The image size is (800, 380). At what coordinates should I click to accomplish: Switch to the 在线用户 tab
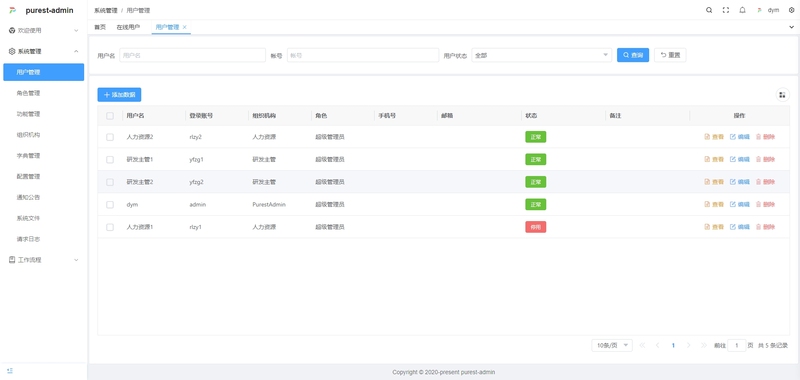pyautogui.click(x=128, y=27)
